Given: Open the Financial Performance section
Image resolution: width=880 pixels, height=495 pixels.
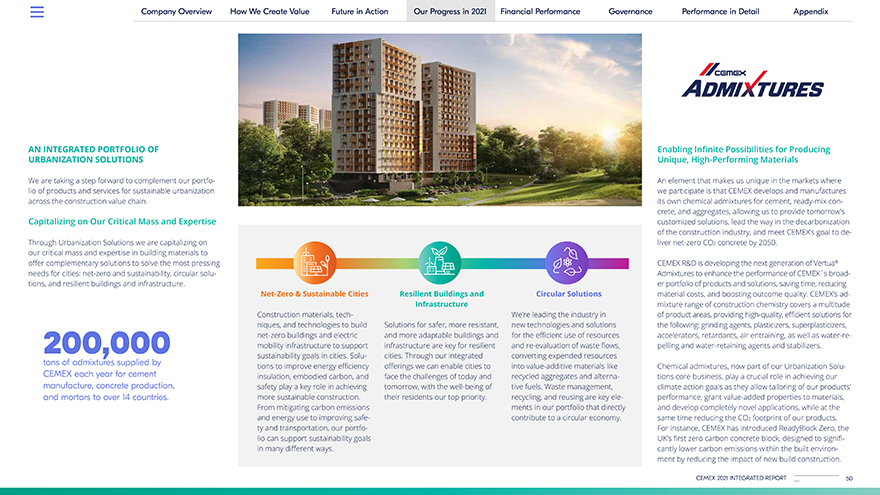Looking at the screenshot, I should [540, 12].
